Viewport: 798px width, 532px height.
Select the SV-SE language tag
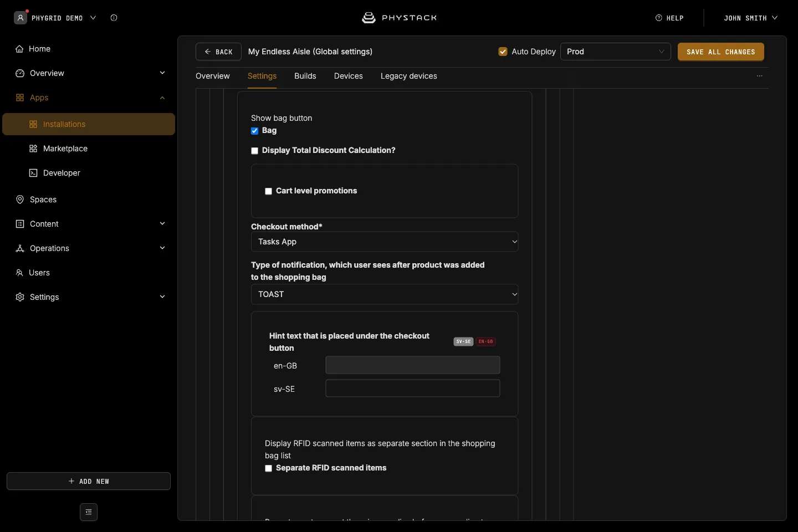(x=463, y=341)
